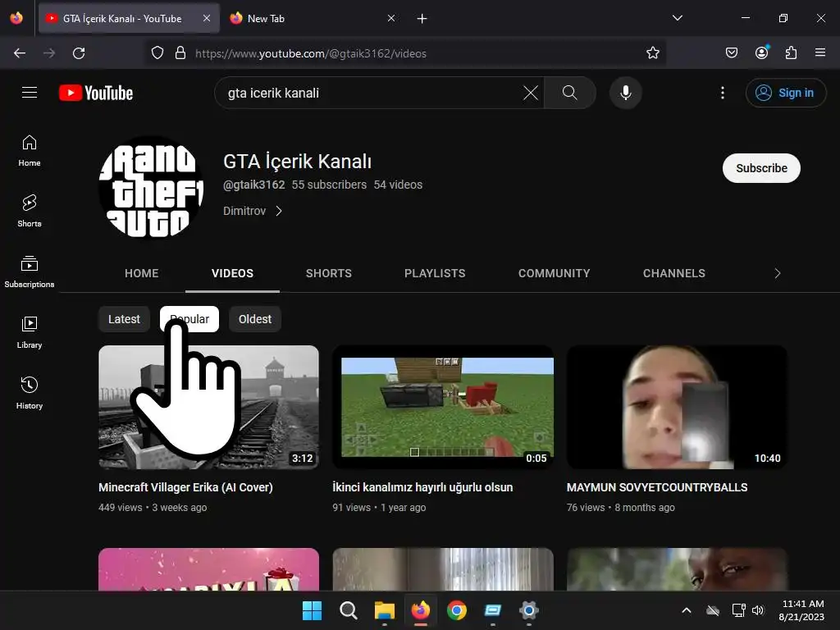The image size is (840, 630).
Task: Open the Minecraft Villager Erika video title
Action: click(186, 487)
